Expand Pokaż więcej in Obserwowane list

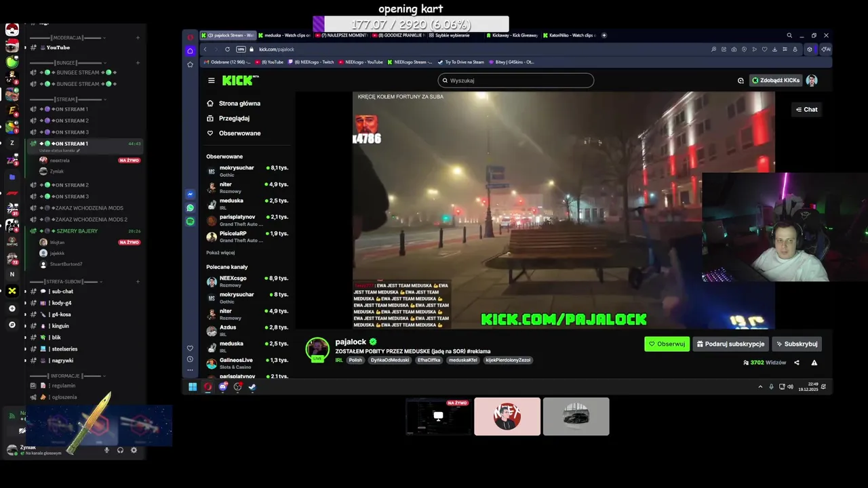(x=220, y=253)
